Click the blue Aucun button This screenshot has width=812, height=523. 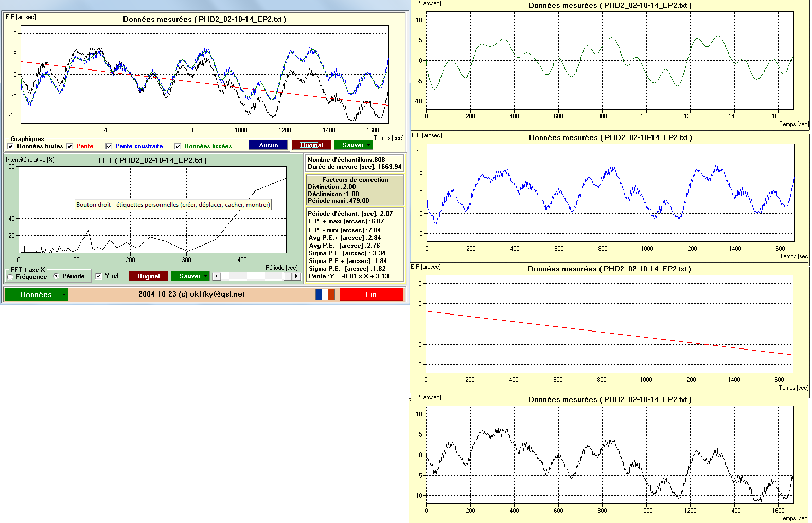pos(268,145)
